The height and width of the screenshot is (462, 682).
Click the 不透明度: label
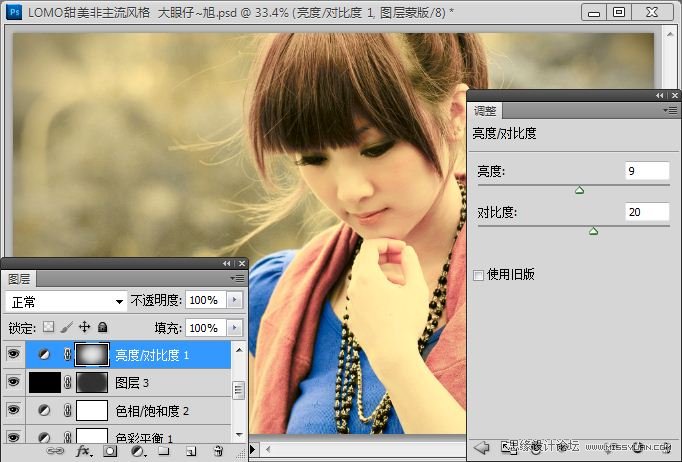(156, 300)
